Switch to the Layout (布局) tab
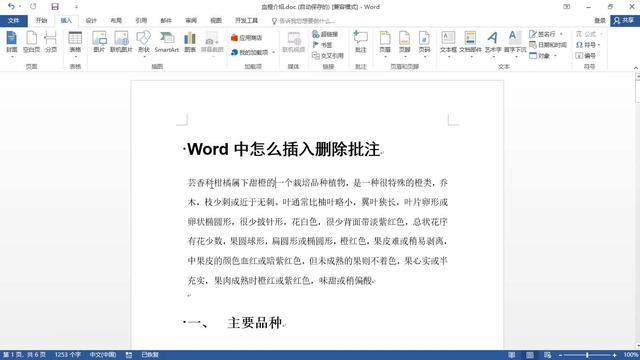Image resolution: width=640 pixels, height=360 pixels. point(116,20)
